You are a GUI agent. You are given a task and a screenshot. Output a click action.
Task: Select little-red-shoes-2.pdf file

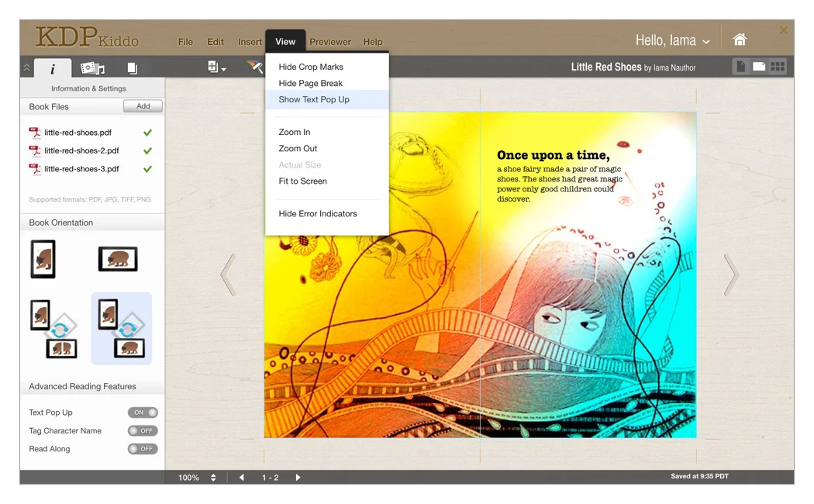[81, 150]
